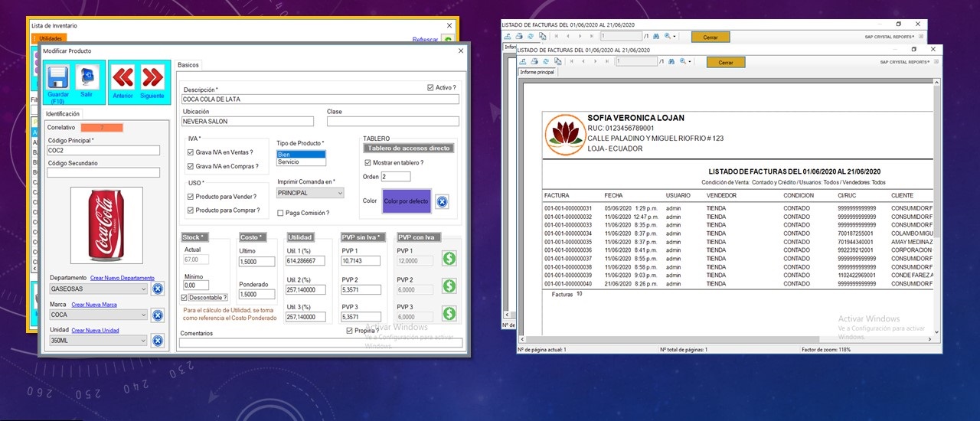This screenshot has width=980, height=421.
Task: Go to next product with Siguiente
Action: pos(152,78)
